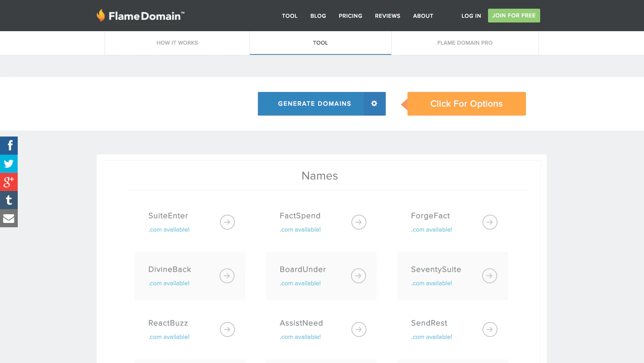Viewport: 644px width, 363px height.
Task: Open the PRICING page
Action: click(x=351, y=16)
